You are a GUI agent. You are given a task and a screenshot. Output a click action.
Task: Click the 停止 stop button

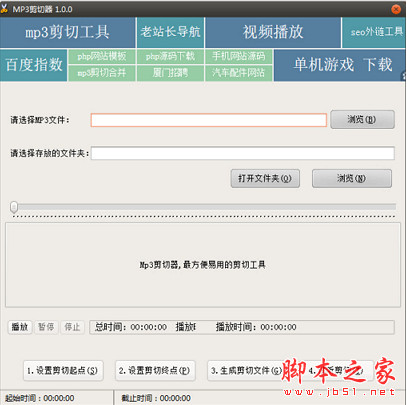(72, 327)
